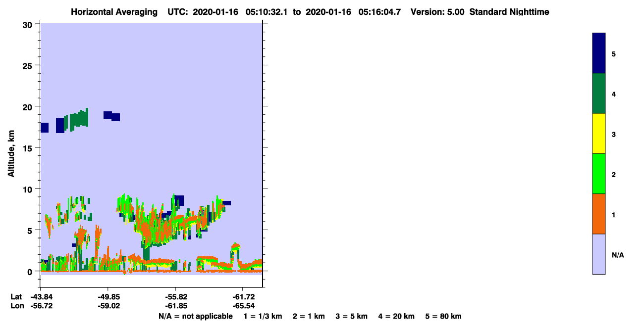644x330 pixels.
Task: Click the 'N/A = not applicable' legend text
Action: click(x=195, y=316)
